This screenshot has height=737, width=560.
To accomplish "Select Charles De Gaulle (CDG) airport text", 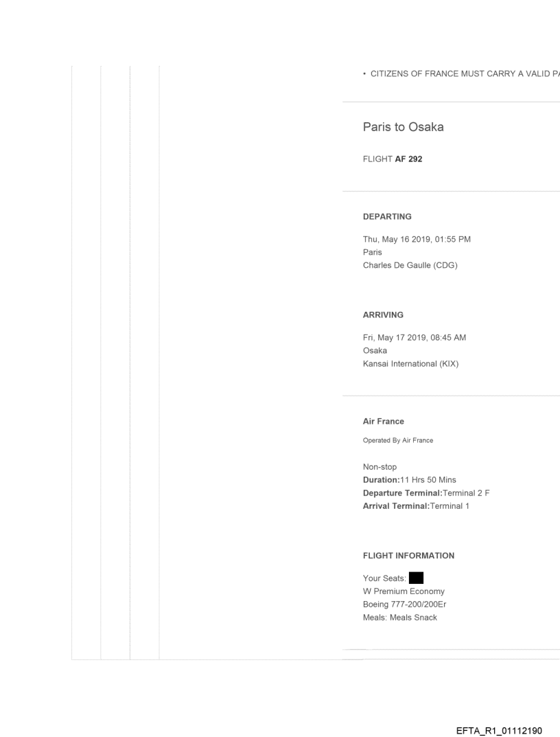I will click(x=410, y=265).
